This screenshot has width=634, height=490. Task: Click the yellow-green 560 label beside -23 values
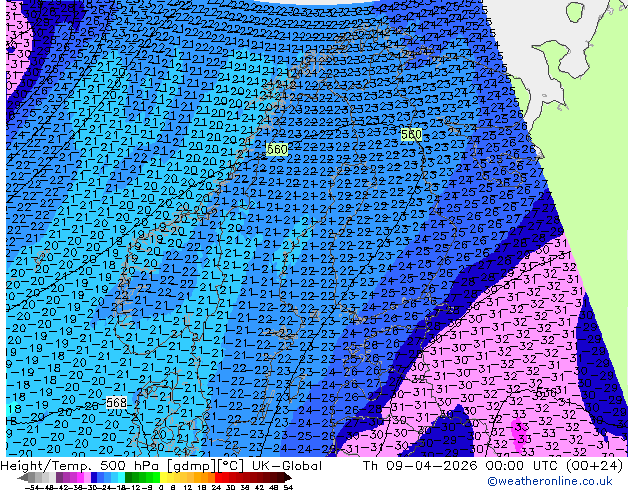[x=411, y=134]
